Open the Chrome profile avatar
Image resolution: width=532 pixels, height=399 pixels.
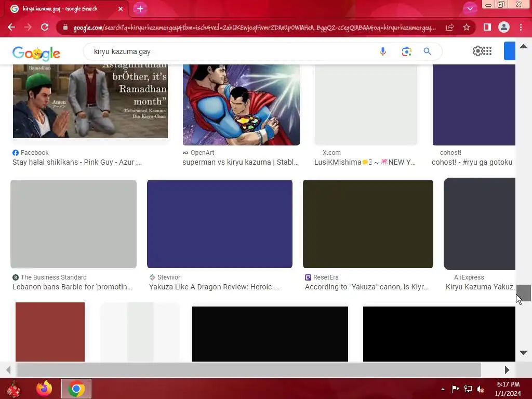click(x=504, y=27)
